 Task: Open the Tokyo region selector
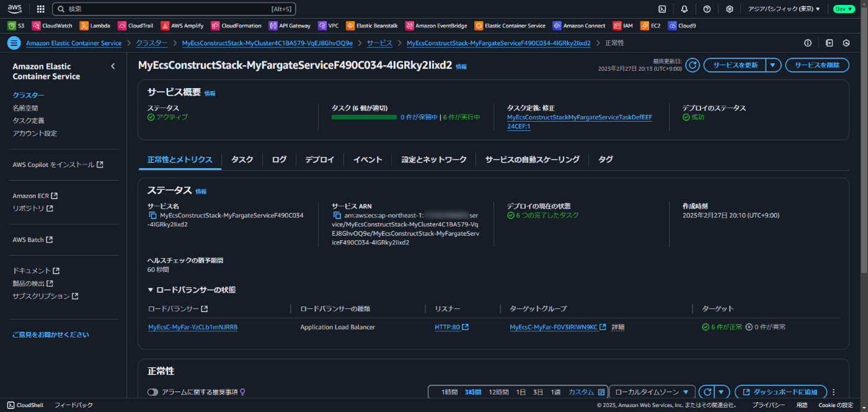(784, 9)
